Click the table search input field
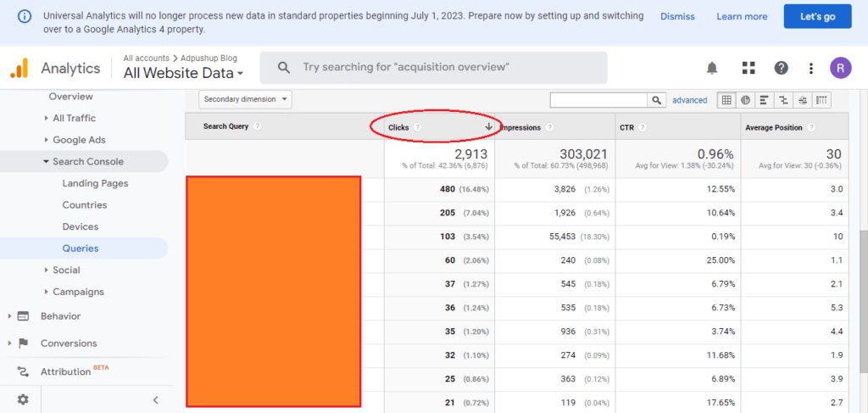The height and width of the screenshot is (413, 868). [598, 100]
